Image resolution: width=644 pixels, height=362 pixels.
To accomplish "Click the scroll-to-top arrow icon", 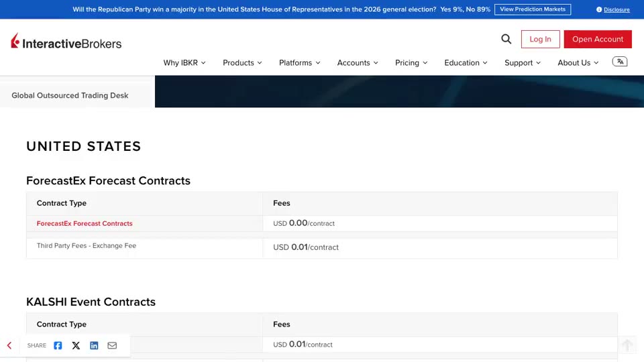I will 627,346.
